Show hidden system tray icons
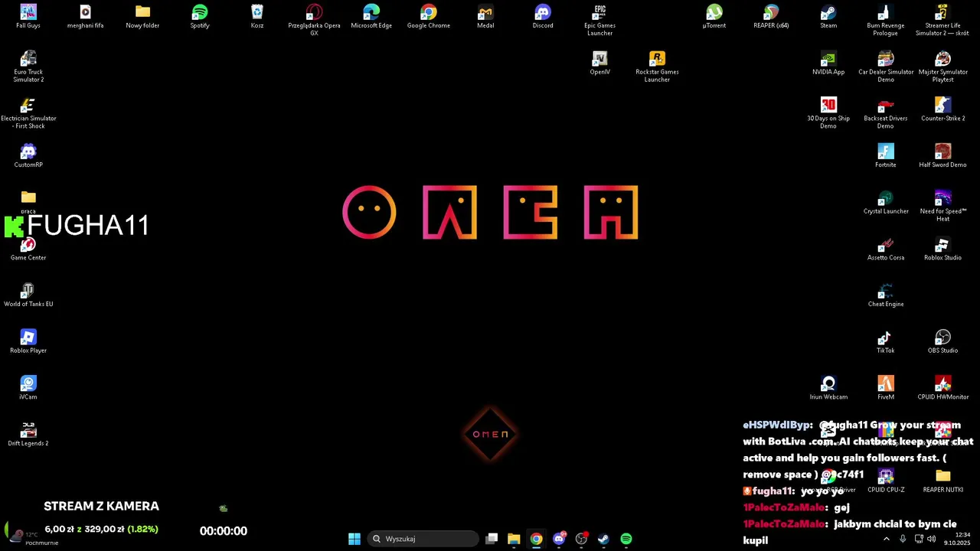The height and width of the screenshot is (551, 980). coord(887,539)
